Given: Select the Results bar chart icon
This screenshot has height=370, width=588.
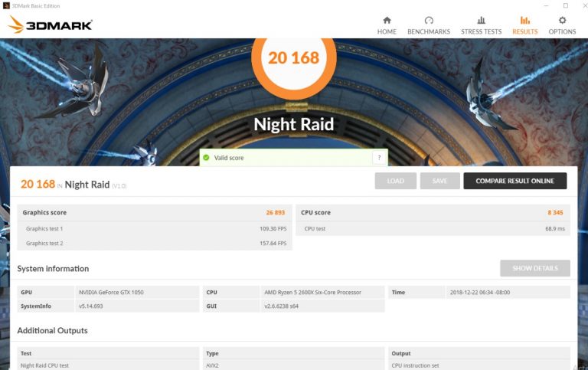Looking at the screenshot, I should pyautogui.click(x=524, y=21).
